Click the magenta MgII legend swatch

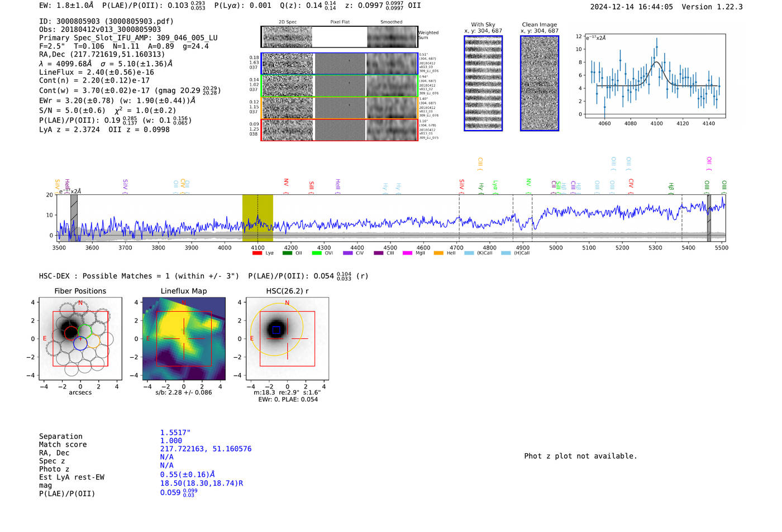click(x=407, y=253)
